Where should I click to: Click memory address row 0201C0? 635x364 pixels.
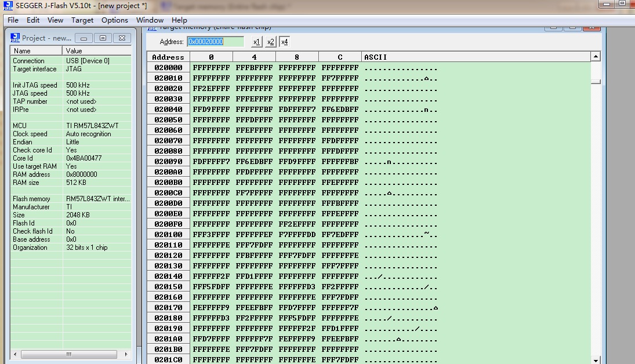168,359
